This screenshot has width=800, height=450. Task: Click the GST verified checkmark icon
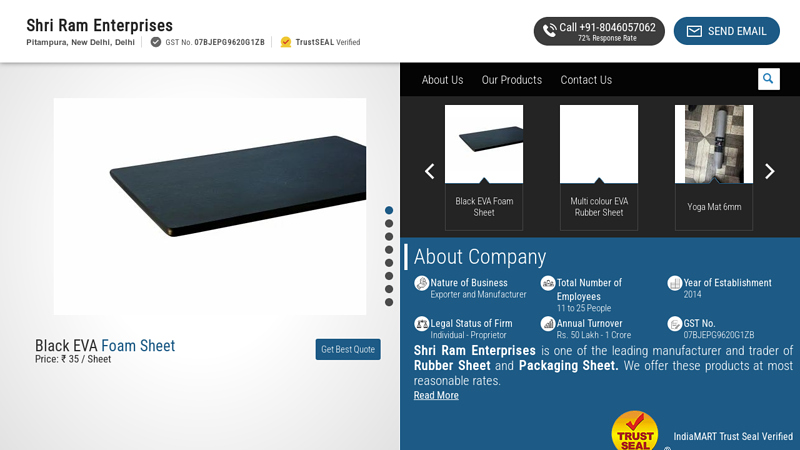[x=156, y=42]
